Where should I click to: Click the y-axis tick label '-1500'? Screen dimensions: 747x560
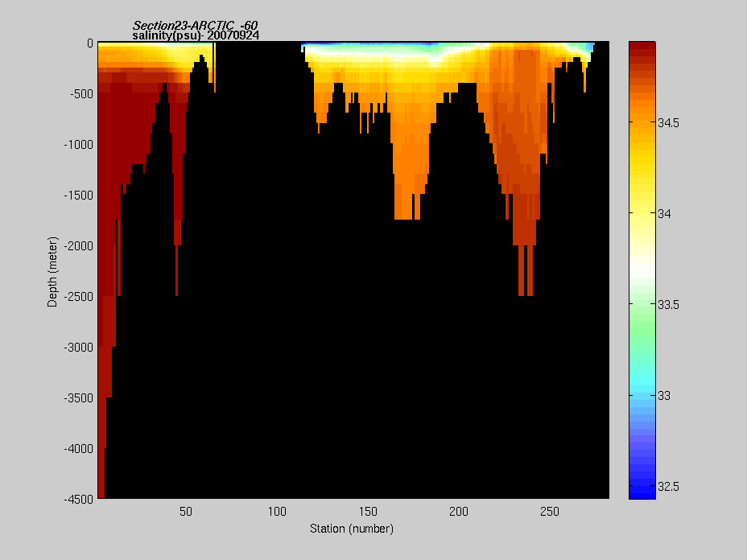pos(79,196)
